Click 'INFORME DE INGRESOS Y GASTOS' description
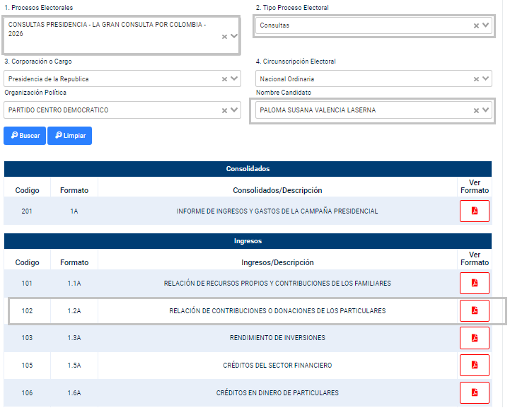510x420 pixels. click(277, 211)
